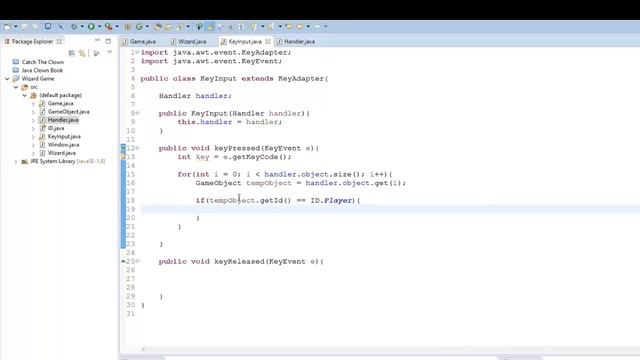
Task: Select the Package Explorer tab
Action: tap(33, 41)
